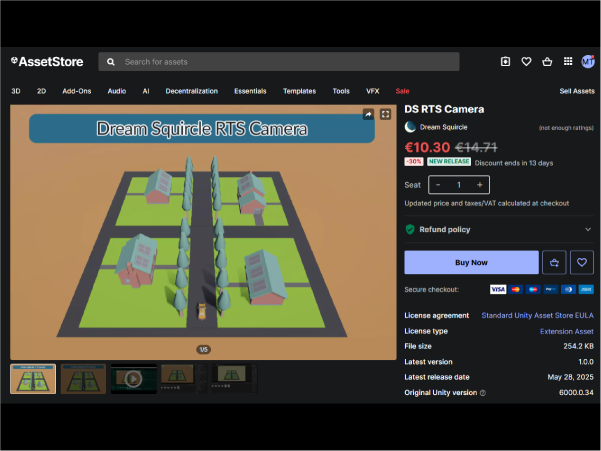
Task: Expand the Refund policy section
Action: [499, 230]
